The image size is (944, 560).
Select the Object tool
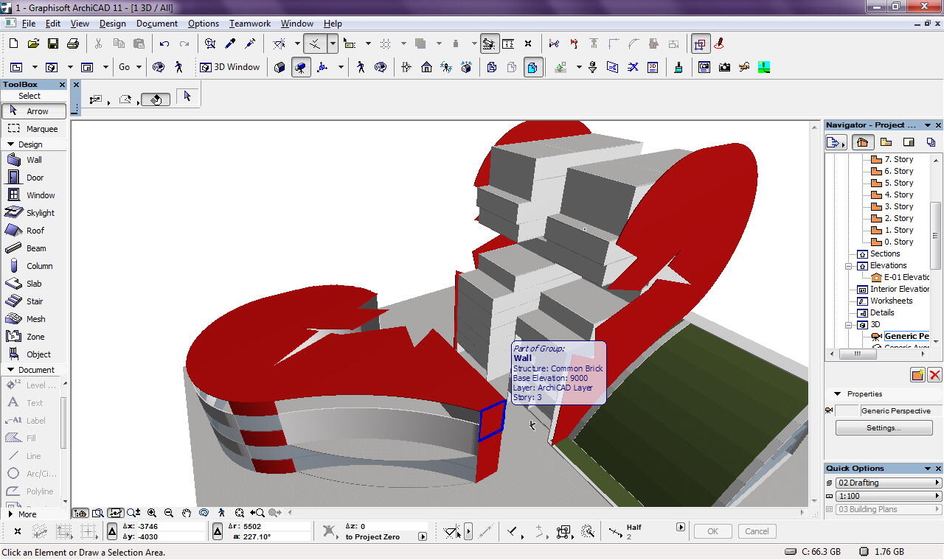pos(34,354)
